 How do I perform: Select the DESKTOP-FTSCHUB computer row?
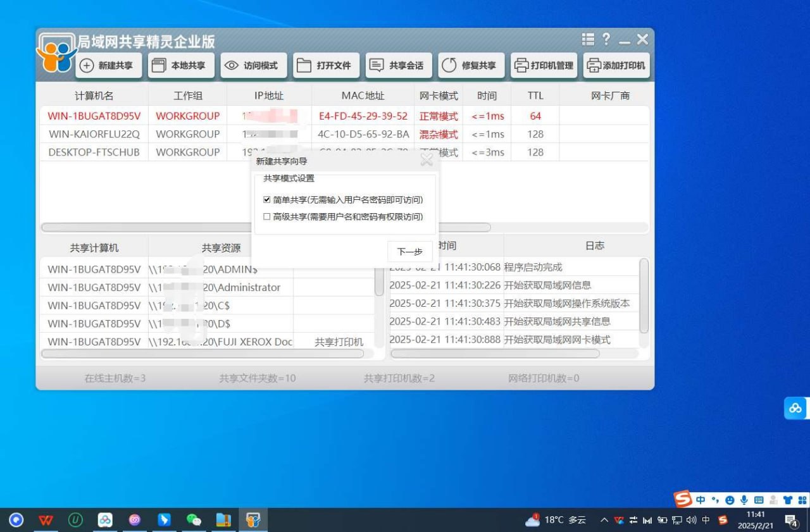point(94,152)
